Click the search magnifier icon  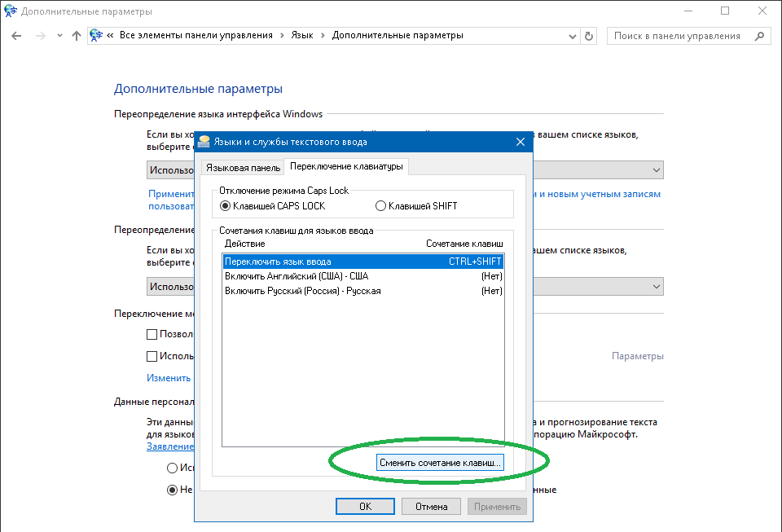click(x=759, y=36)
